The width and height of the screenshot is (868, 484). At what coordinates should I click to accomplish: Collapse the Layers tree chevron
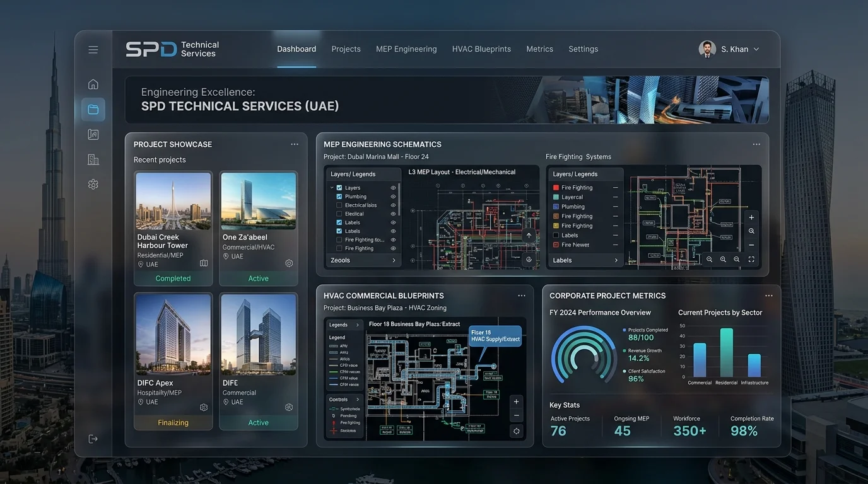[332, 188]
